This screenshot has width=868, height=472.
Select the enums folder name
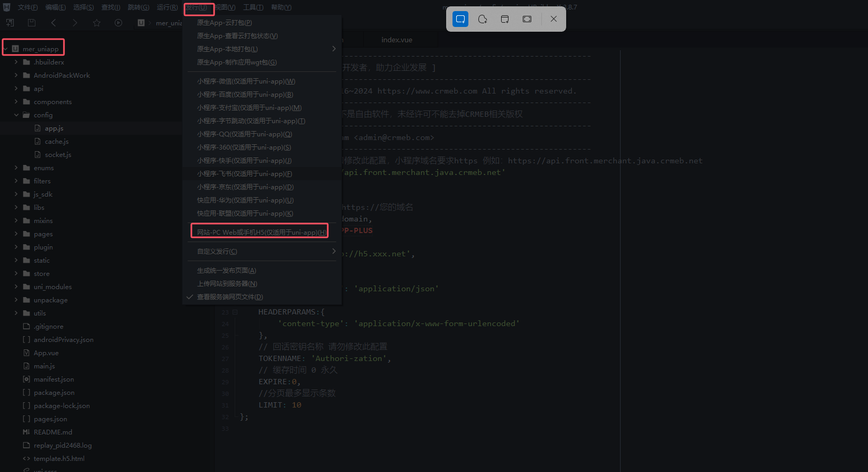click(x=44, y=168)
